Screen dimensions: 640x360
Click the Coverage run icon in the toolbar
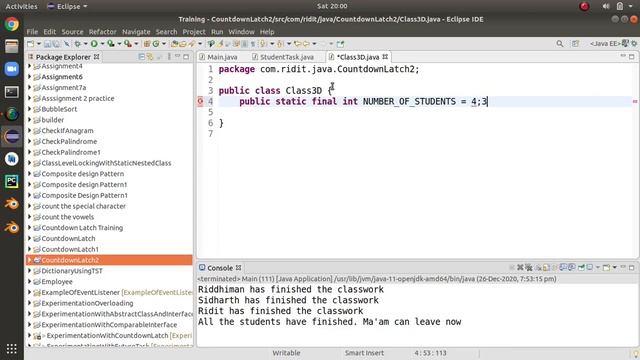[x=111, y=44]
